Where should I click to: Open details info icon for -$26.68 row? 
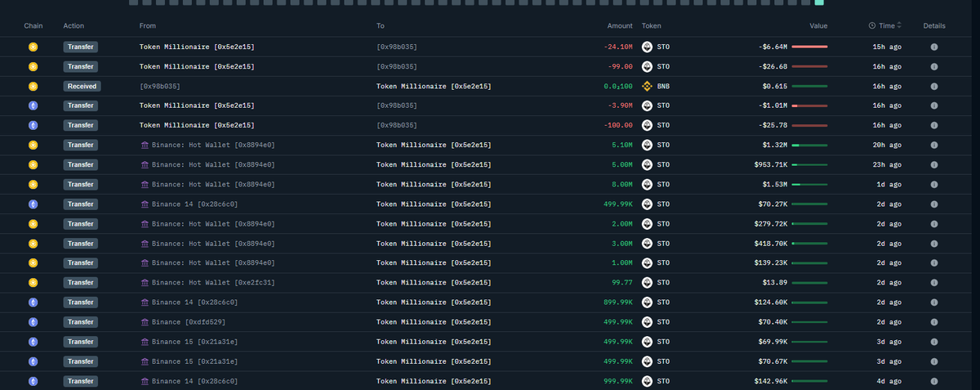(933, 66)
